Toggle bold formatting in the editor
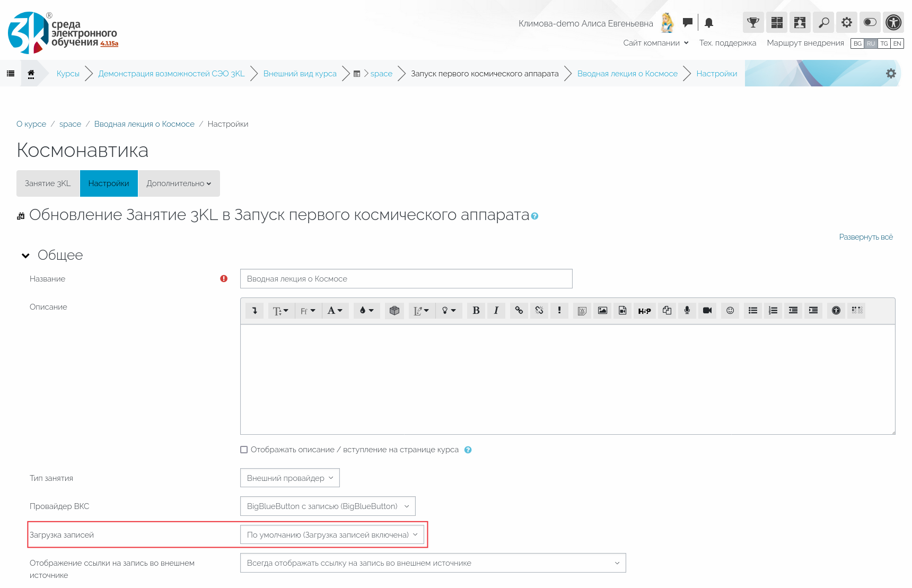 click(x=476, y=311)
